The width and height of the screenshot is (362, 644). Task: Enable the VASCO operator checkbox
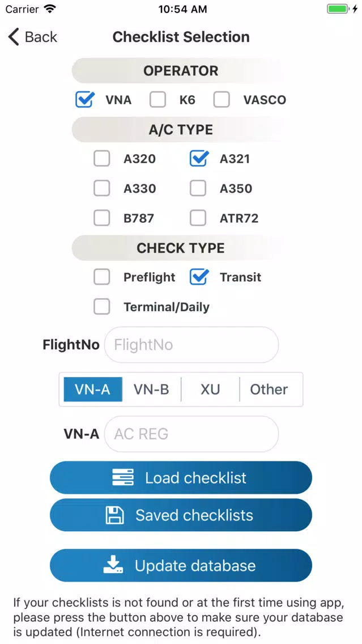tap(222, 100)
